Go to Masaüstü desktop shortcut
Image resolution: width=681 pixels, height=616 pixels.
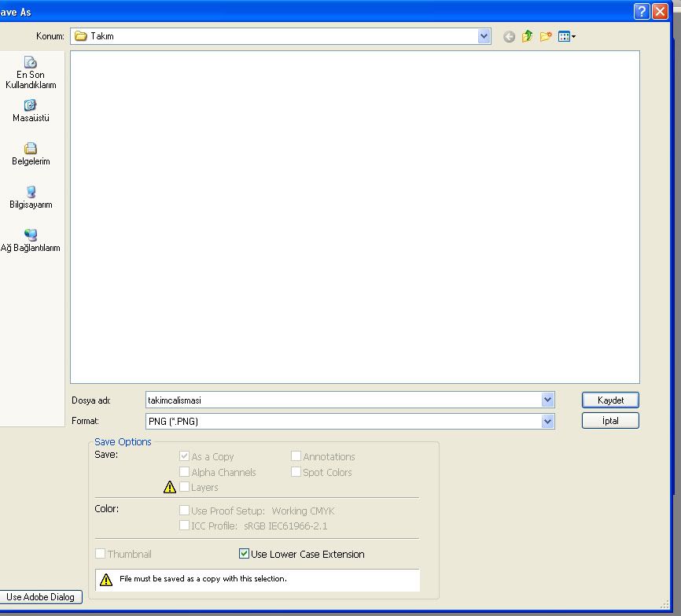[31, 111]
